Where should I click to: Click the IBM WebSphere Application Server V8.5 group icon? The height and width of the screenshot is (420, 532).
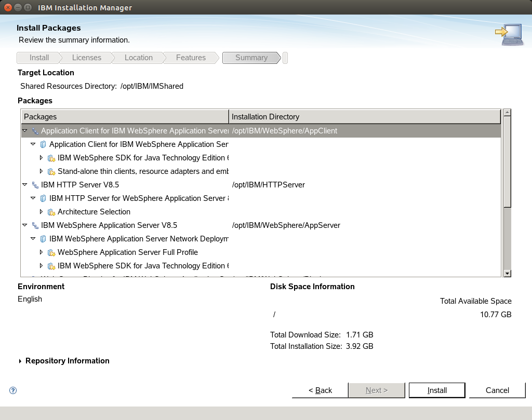35,225
